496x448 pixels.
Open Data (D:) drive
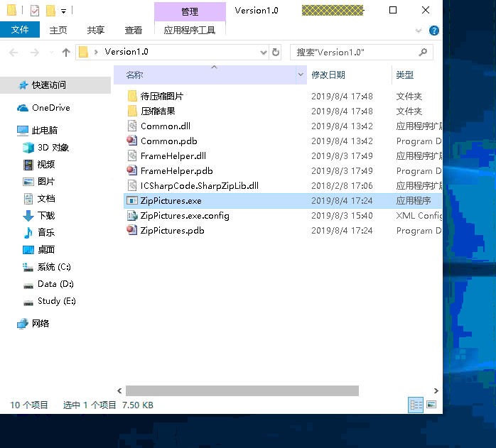coord(55,284)
